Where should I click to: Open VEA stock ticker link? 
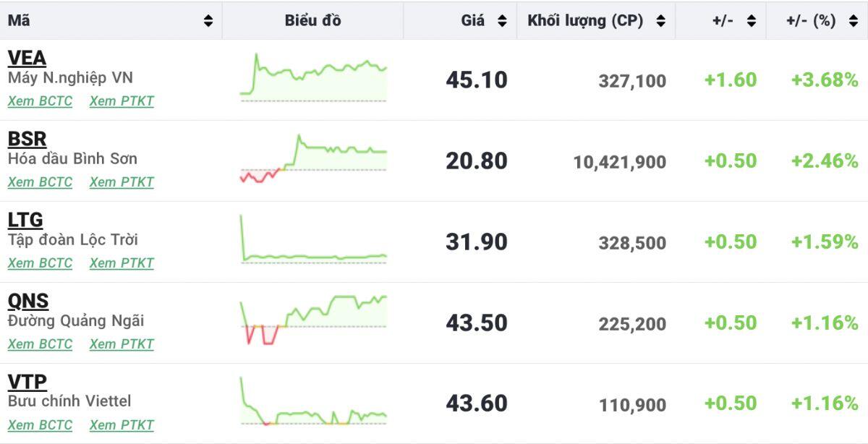[x=27, y=58]
